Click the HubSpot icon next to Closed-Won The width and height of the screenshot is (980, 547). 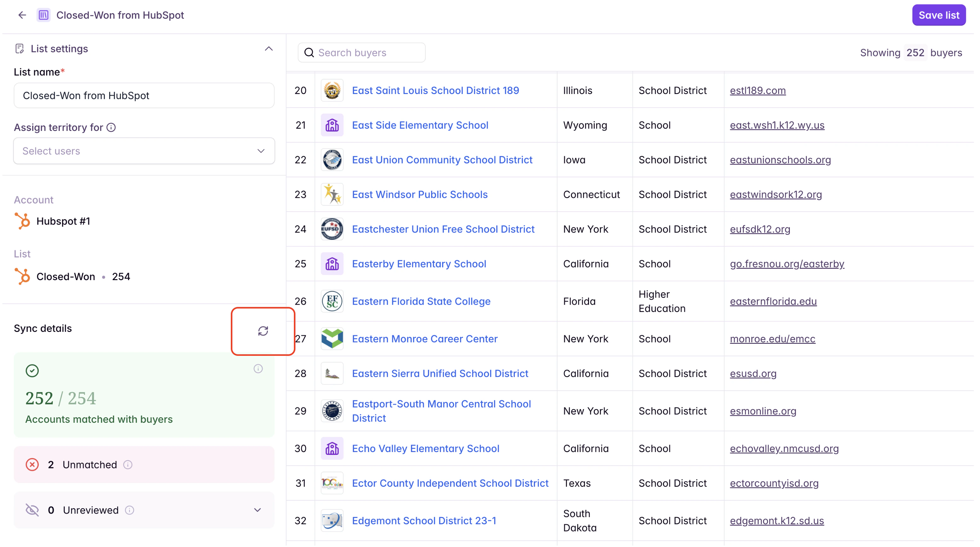pyautogui.click(x=22, y=277)
